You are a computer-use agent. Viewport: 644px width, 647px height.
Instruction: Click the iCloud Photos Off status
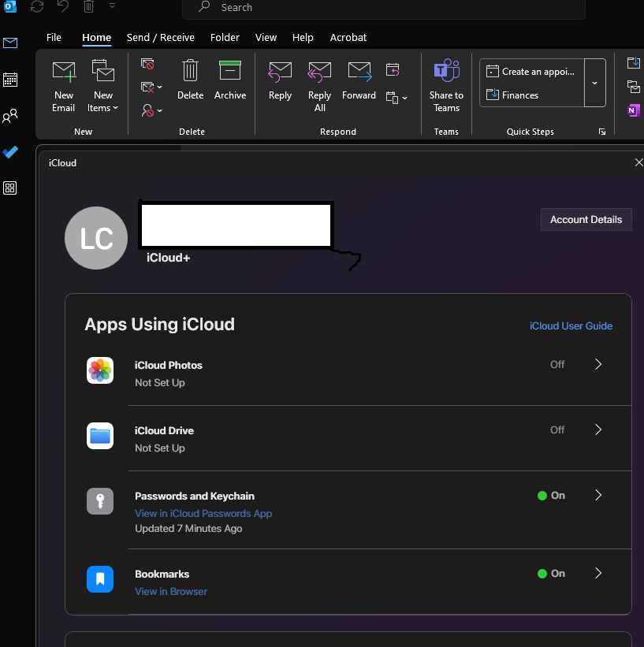557,364
